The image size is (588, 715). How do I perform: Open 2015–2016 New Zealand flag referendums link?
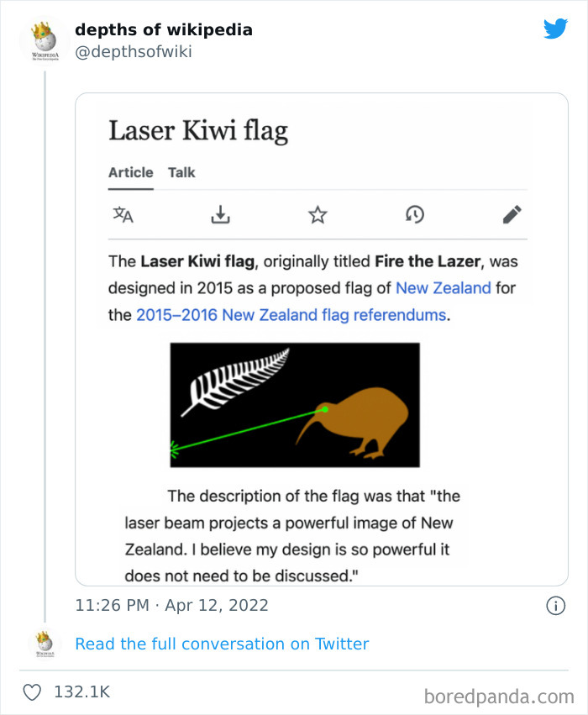291,316
